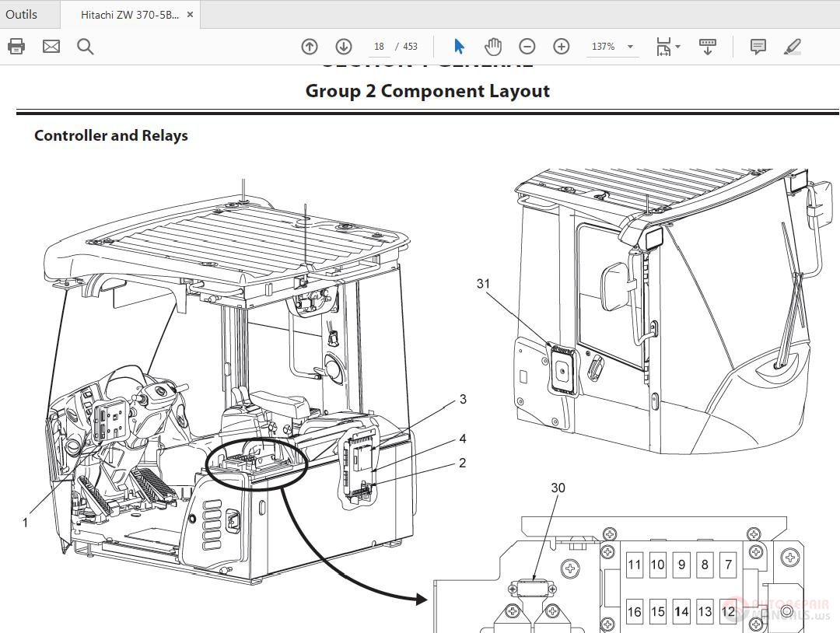This screenshot has width=840, height=633.
Task: Click the current page number field
Action: [379, 47]
